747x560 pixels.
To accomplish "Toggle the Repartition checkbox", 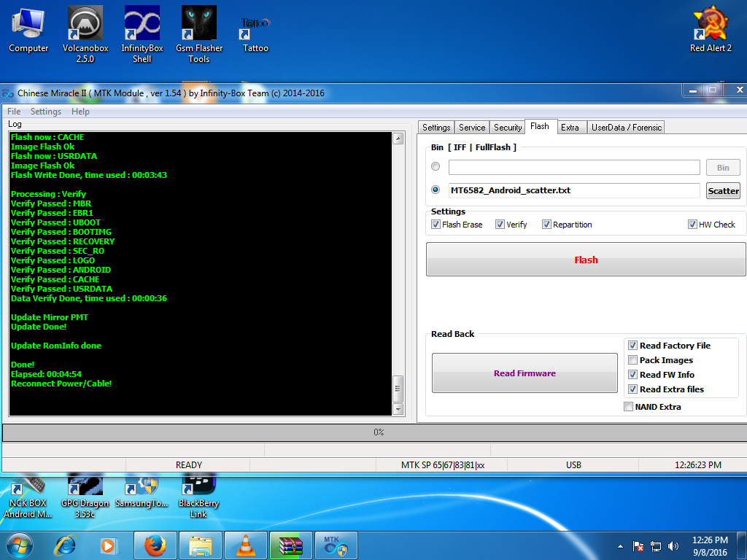I will [x=546, y=225].
